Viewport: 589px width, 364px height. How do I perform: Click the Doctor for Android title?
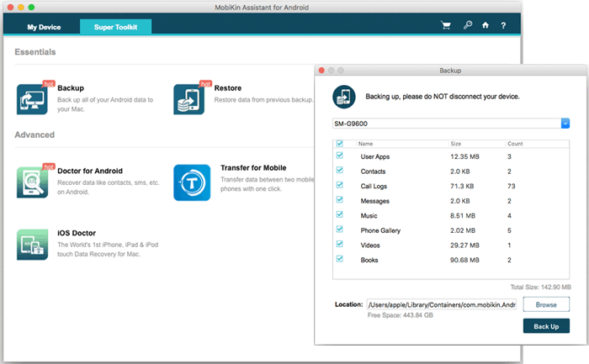tap(90, 171)
